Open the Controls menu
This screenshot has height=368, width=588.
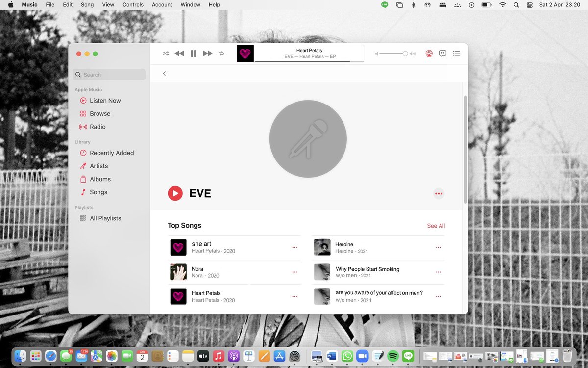tap(133, 5)
